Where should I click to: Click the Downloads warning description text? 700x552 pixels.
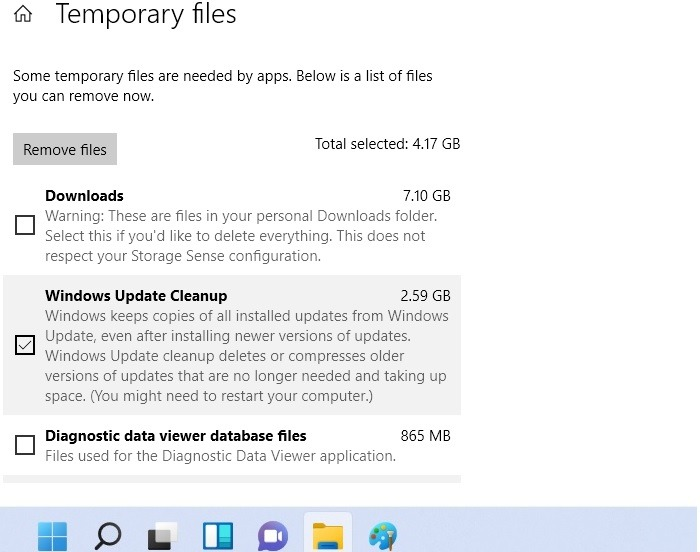(x=241, y=236)
